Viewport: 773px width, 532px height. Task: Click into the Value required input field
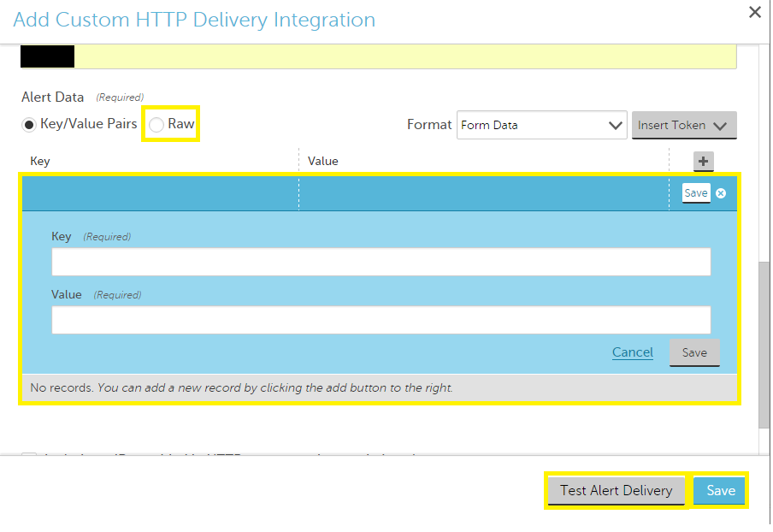coord(381,320)
